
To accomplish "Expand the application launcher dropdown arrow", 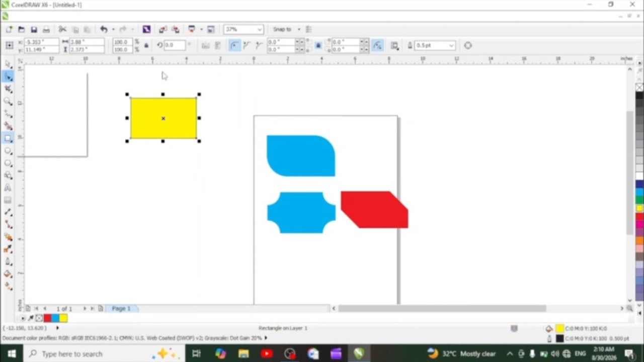I will 201,30.
